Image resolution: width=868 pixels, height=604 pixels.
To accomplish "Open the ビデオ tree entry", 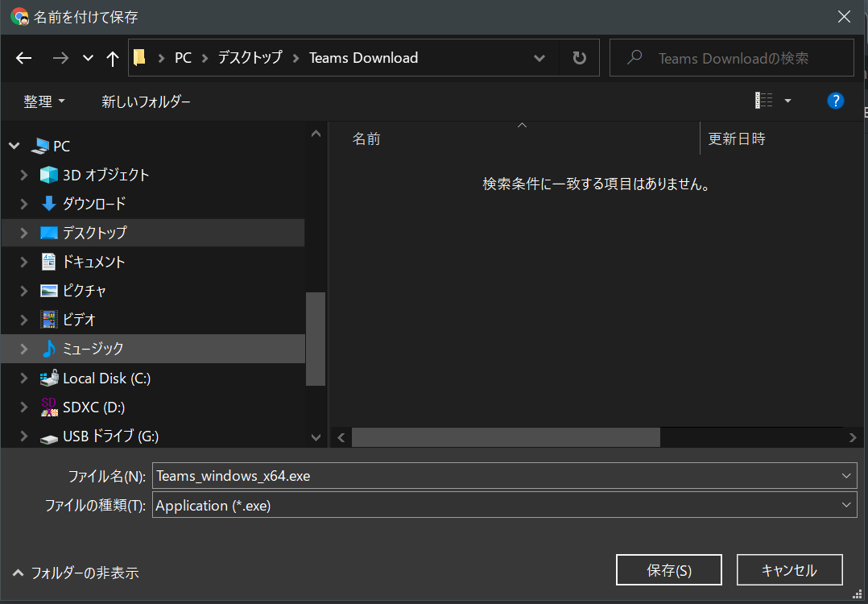I will tap(79, 320).
